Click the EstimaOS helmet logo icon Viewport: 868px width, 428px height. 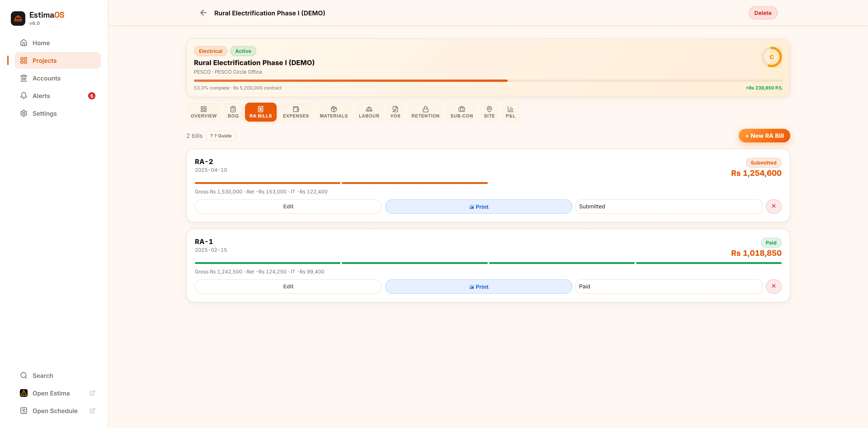tap(18, 19)
